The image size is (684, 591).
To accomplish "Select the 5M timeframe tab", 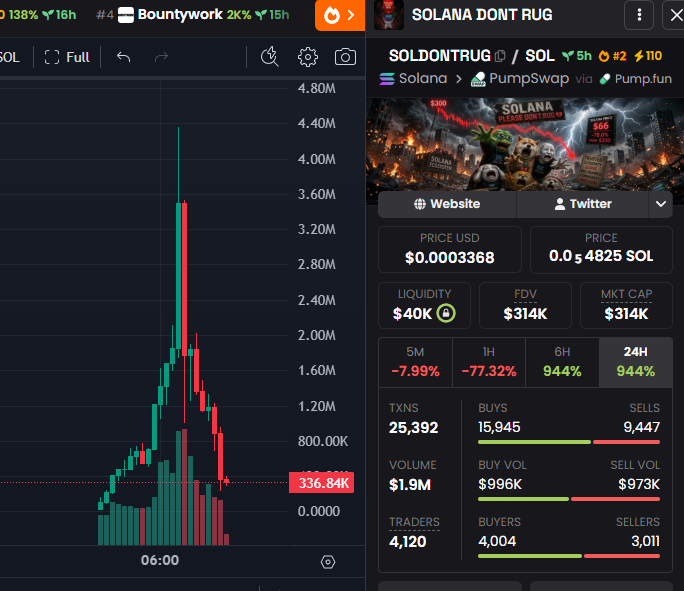I will [x=415, y=362].
